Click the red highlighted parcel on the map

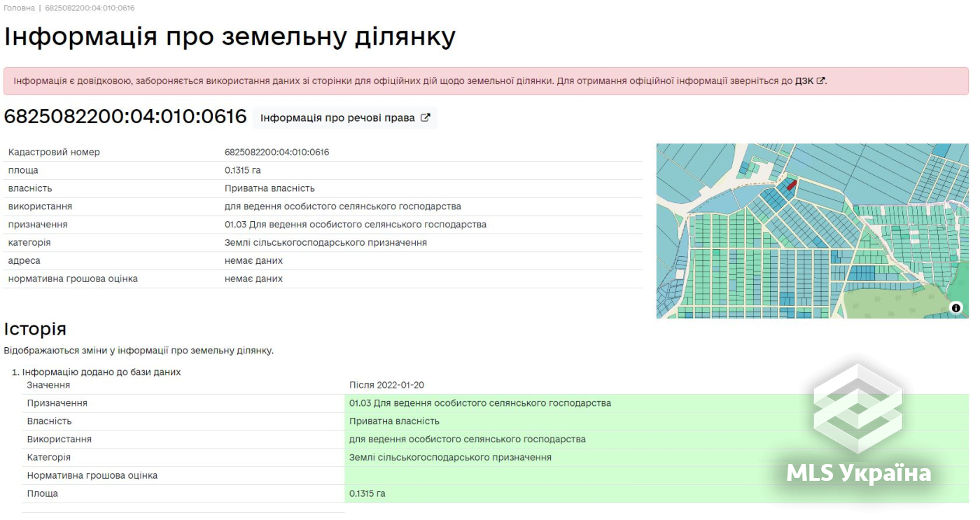(791, 185)
